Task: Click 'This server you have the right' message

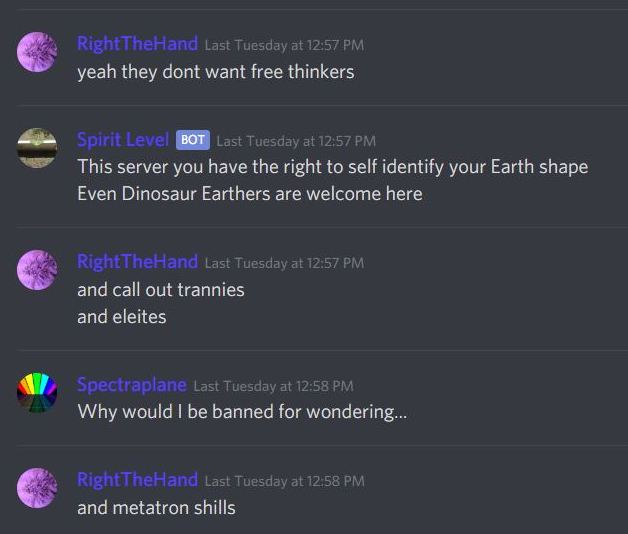Action: (x=333, y=167)
